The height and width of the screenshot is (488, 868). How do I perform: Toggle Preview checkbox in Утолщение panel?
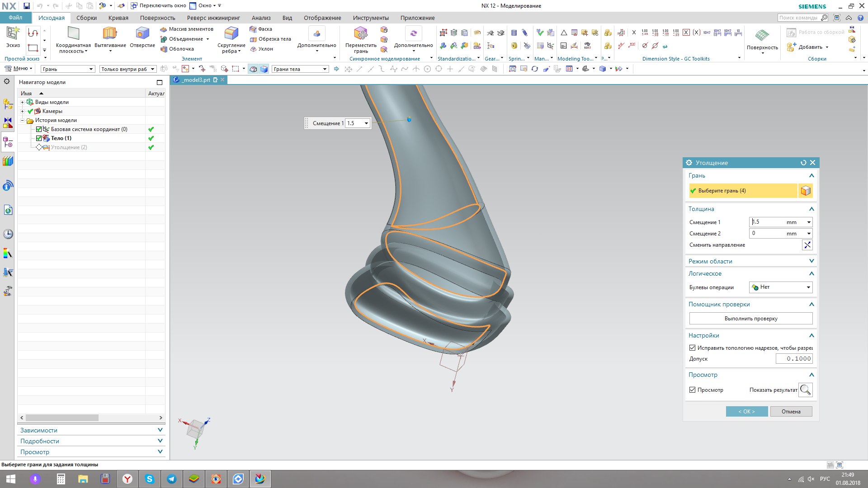click(693, 389)
